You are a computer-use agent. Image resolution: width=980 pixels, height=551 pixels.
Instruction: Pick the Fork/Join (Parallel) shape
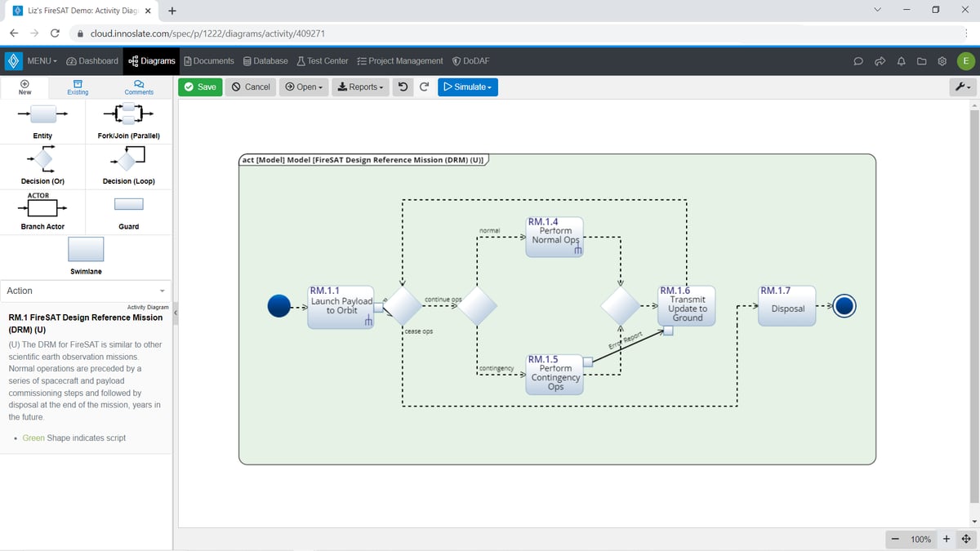click(128, 114)
